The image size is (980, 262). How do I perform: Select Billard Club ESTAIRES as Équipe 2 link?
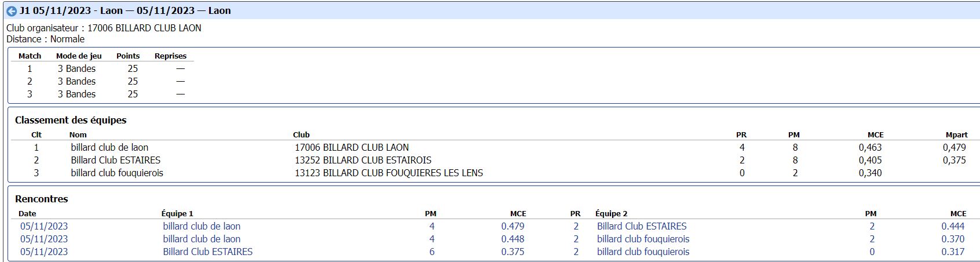(642, 227)
